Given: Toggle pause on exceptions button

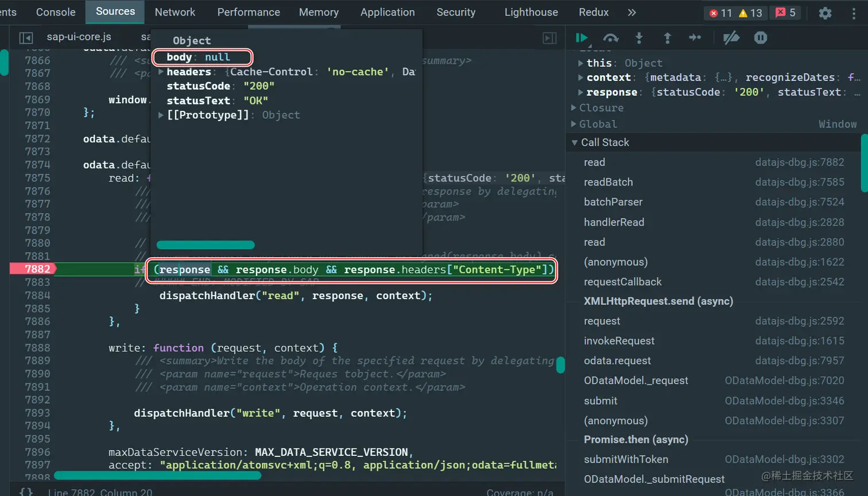Looking at the screenshot, I should [761, 38].
